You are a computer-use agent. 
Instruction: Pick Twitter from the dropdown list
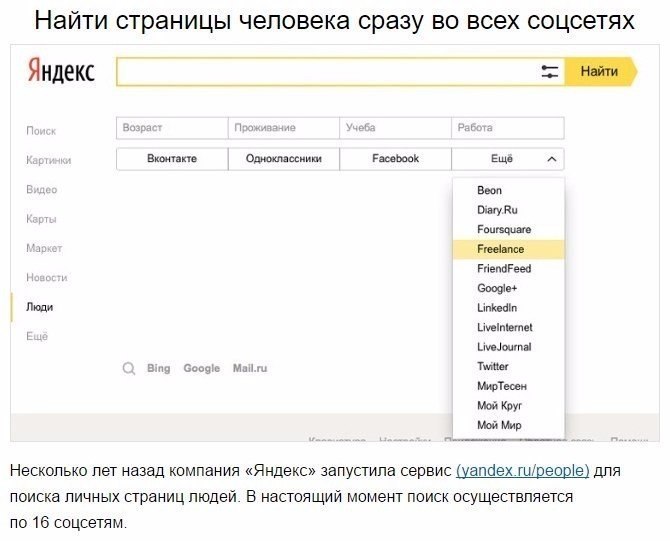click(493, 366)
